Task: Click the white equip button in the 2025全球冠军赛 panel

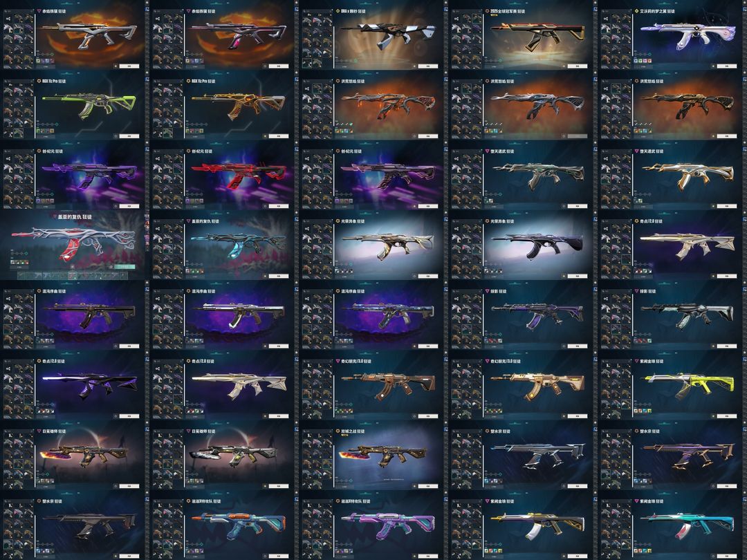Action: tap(578, 66)
